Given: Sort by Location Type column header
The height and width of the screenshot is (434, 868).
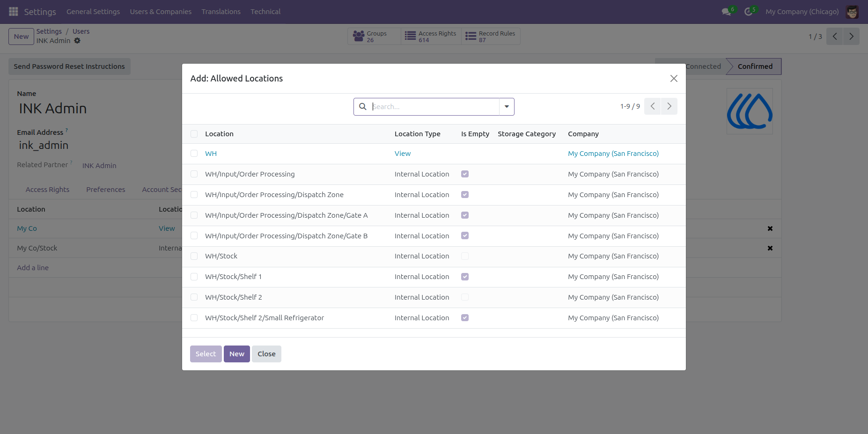Looking at the screenshot, I should 418,134.
